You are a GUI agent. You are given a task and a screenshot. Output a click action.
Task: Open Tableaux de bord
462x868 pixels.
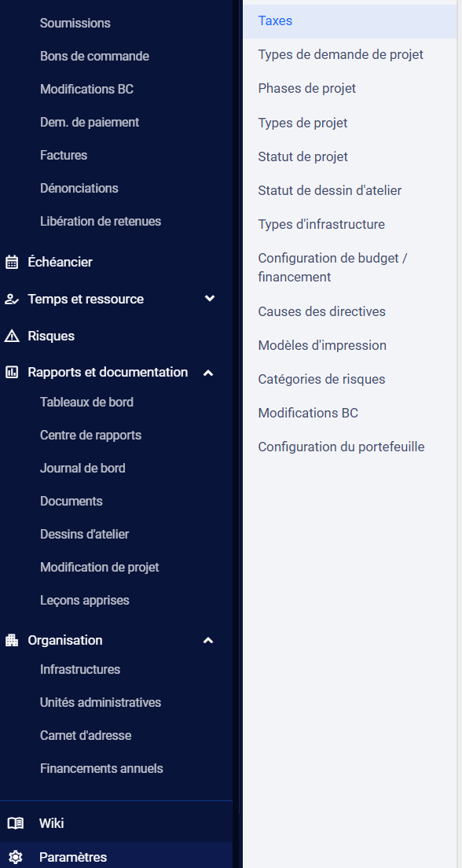coord(87,402)
